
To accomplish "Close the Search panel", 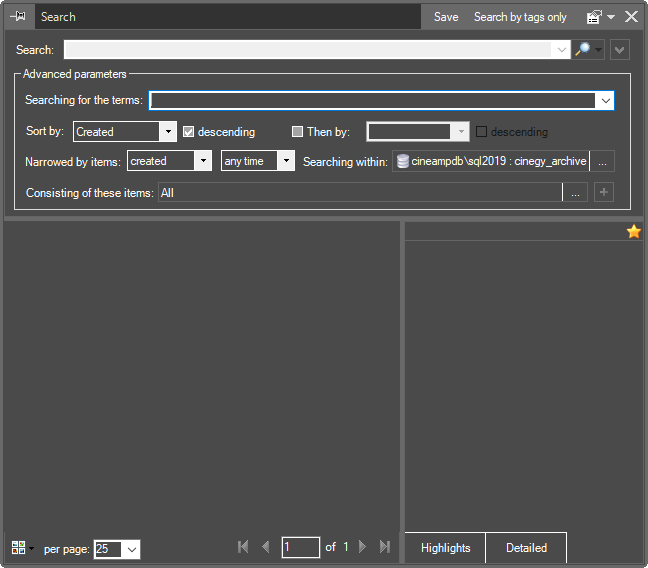I will pyautogui.click(x=631, y=17).
